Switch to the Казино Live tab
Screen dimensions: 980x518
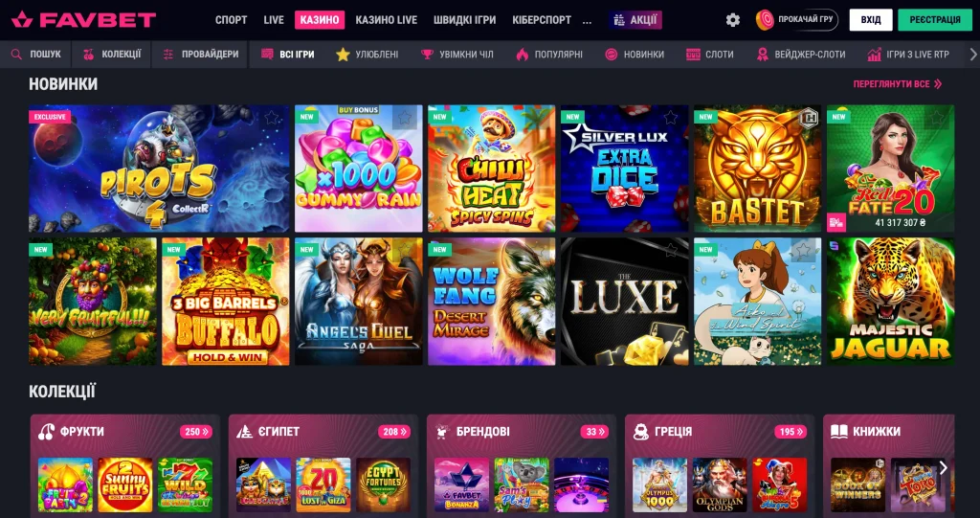(387, 20)
